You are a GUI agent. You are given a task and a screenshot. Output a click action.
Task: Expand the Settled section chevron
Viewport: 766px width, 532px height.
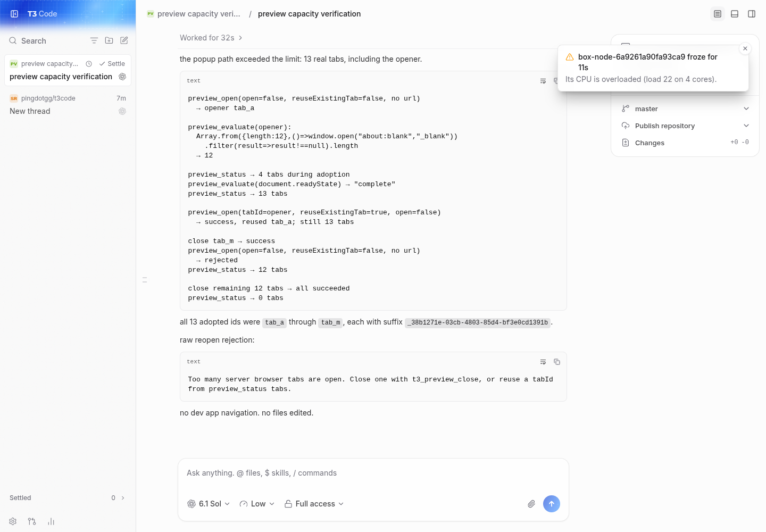coord(123,498)
